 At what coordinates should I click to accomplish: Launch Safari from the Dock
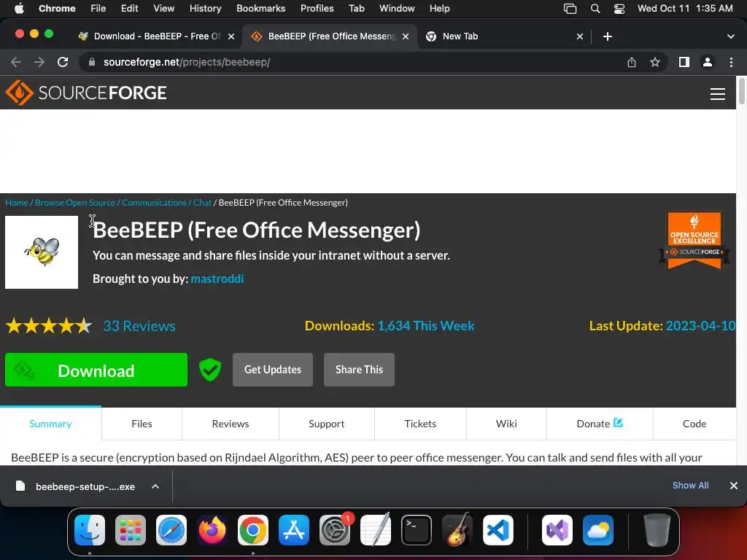[171, 530]
